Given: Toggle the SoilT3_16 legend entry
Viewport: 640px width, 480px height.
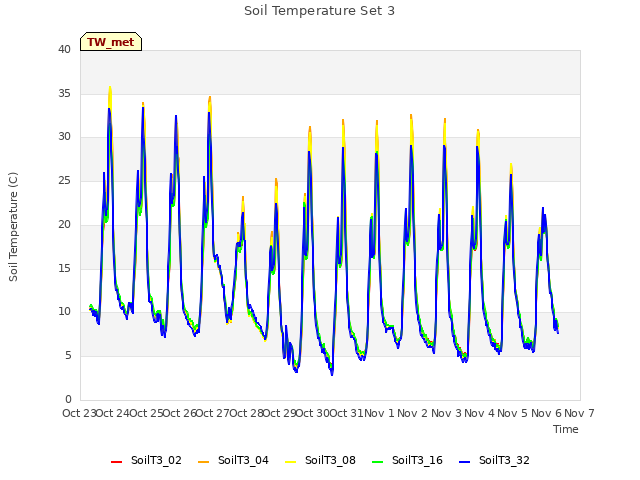Looking at the screenshot, I should pyautogui.click(x=407, y=460).
